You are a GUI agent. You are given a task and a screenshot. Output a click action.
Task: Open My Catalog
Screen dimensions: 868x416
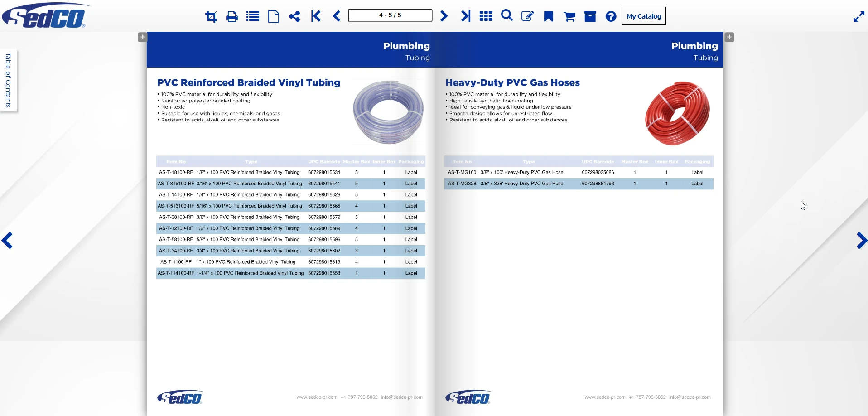643,16
